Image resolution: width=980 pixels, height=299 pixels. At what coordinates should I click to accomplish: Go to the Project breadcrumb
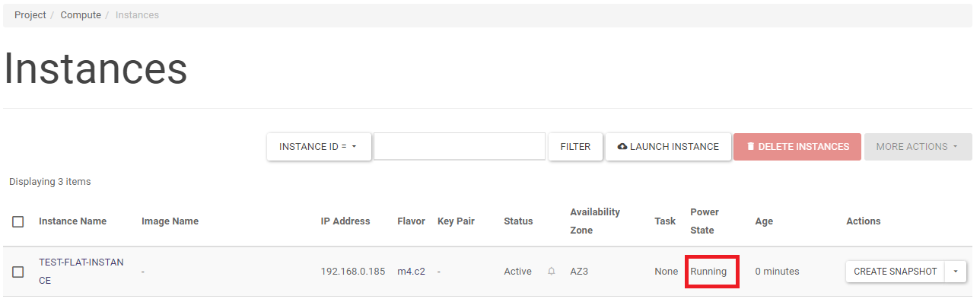click(30, 15)
